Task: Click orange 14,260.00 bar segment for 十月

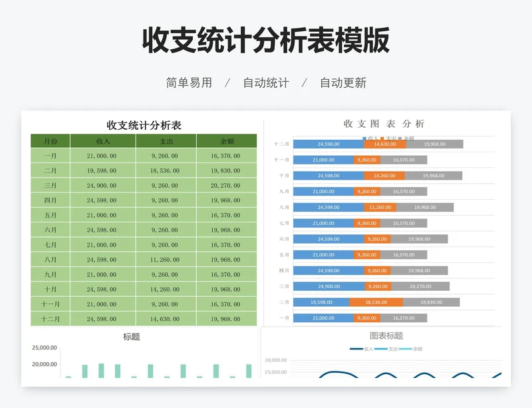Action: click(384, 176)
